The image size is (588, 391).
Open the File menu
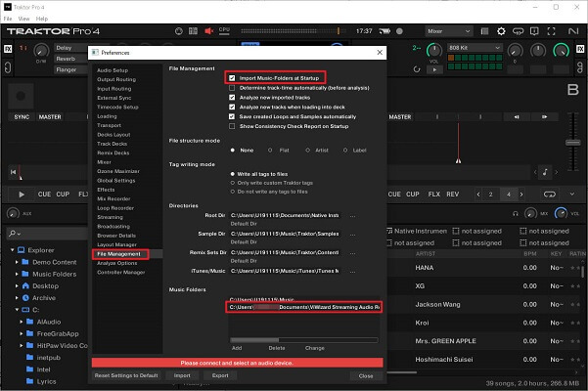click(8, 19)
